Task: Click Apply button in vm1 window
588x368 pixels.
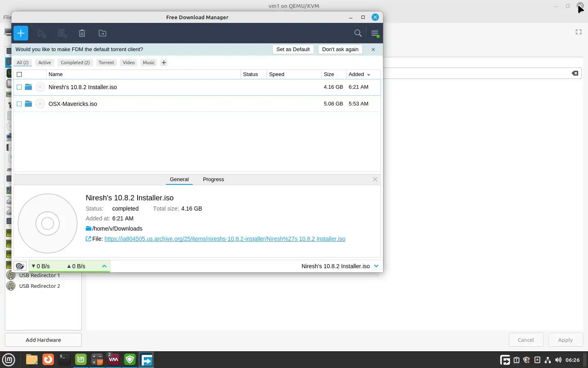Action: 565,340
